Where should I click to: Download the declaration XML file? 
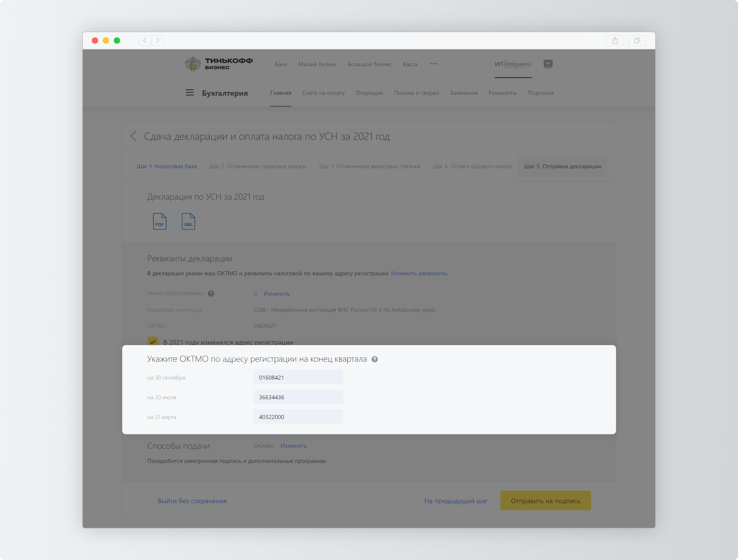click(188, 221)
